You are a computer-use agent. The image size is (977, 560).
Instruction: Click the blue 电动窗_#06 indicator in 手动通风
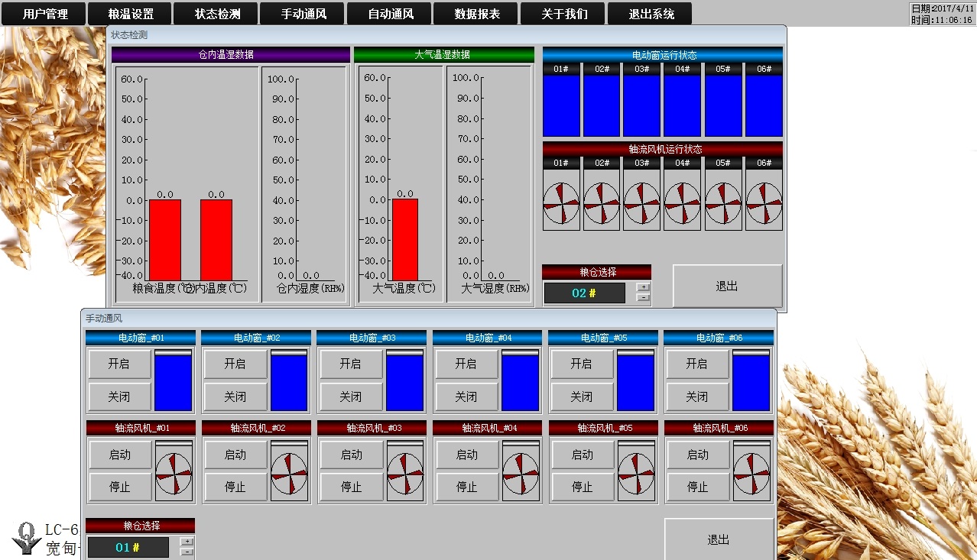coord(751,383)
